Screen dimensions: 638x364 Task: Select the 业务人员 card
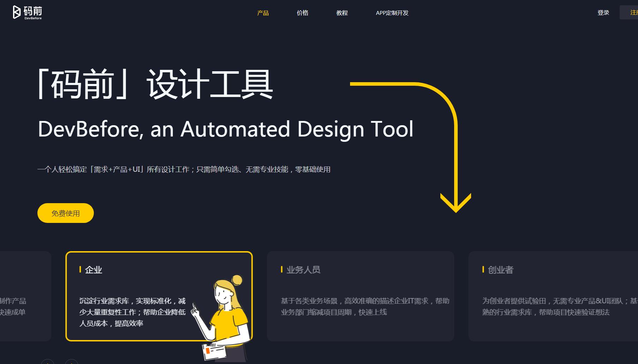pyautogui.click(x=360, y=296)
